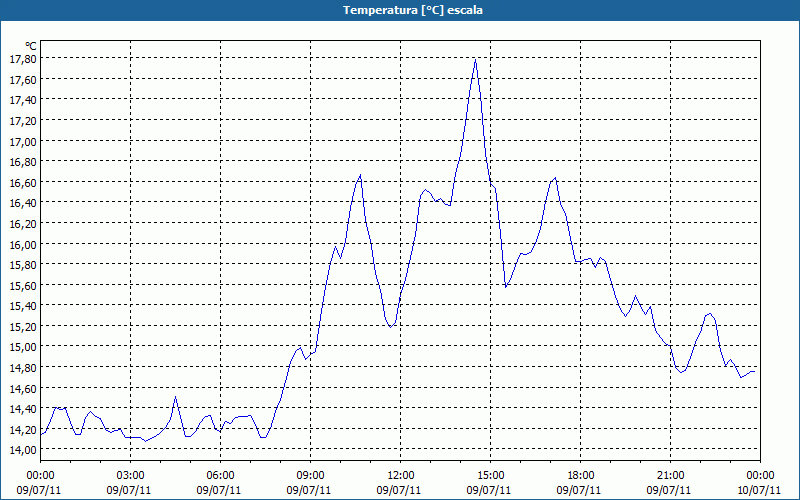Click the 16,00 y-axis label
Screen dimensions: 800x500
[23, 244]
